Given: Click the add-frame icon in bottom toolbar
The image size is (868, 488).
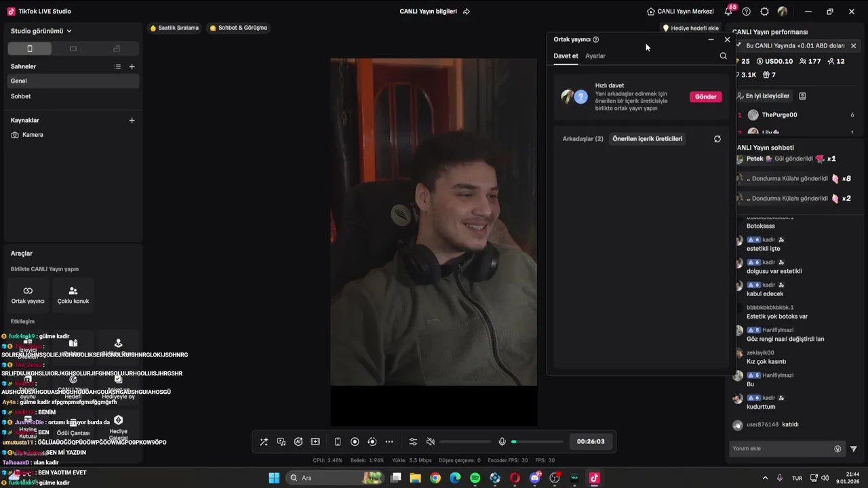Looking at the screenshot, I should click(x=315, y=442).
